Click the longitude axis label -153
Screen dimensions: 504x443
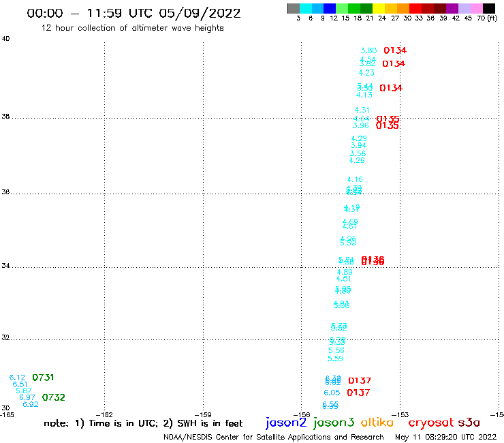[x=400, y=415]
